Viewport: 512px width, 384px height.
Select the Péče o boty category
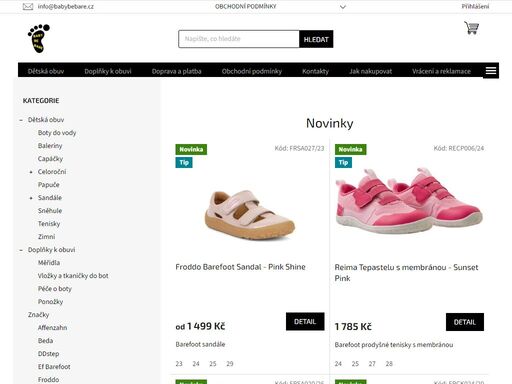click(55, 289)
